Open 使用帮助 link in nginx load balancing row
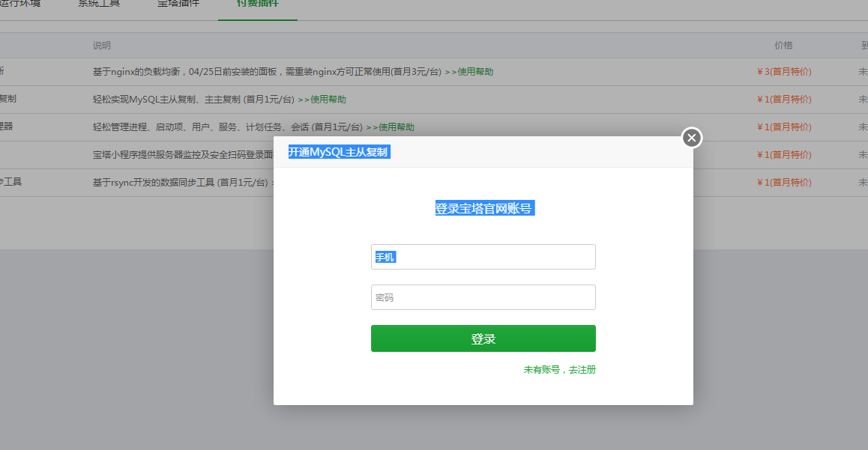Screen dimensions: 868x450 tap(469, 72)
